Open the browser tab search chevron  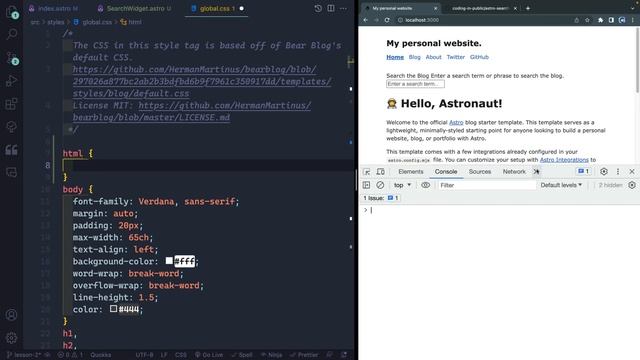(x=633, y=8)
